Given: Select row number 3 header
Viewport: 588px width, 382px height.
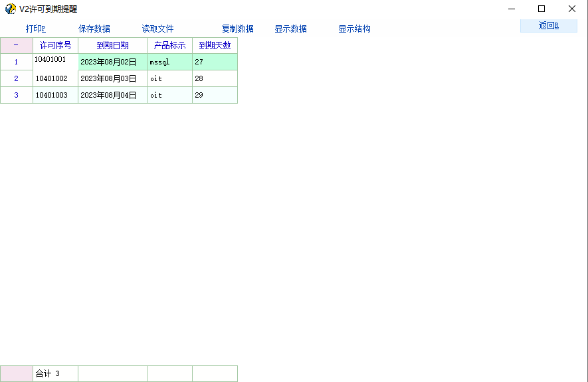Looking at the screenshot, I should [x=16, y=95].
